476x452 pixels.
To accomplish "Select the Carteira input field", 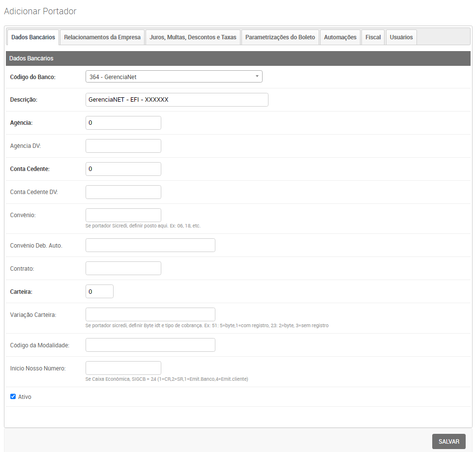I will click(x=99, y=291).
